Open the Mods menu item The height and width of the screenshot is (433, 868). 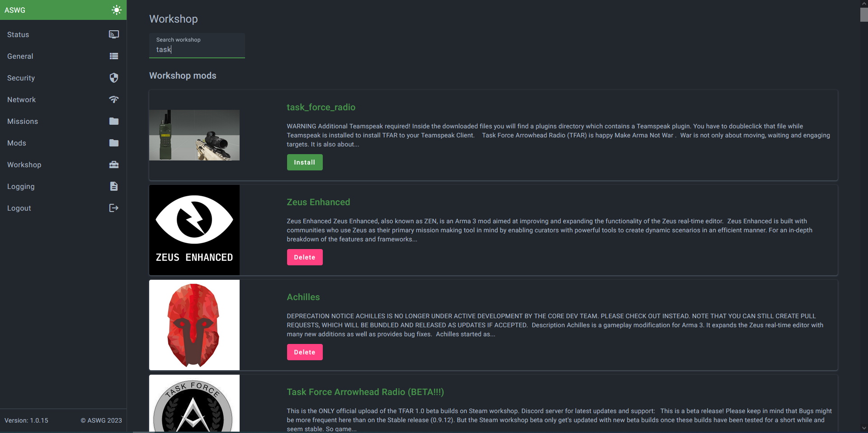coord(63,143)
